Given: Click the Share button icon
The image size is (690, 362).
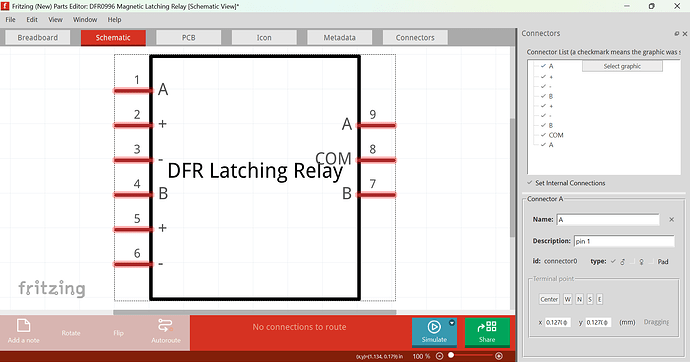Looking at the screenshot, I should [487, 326].
